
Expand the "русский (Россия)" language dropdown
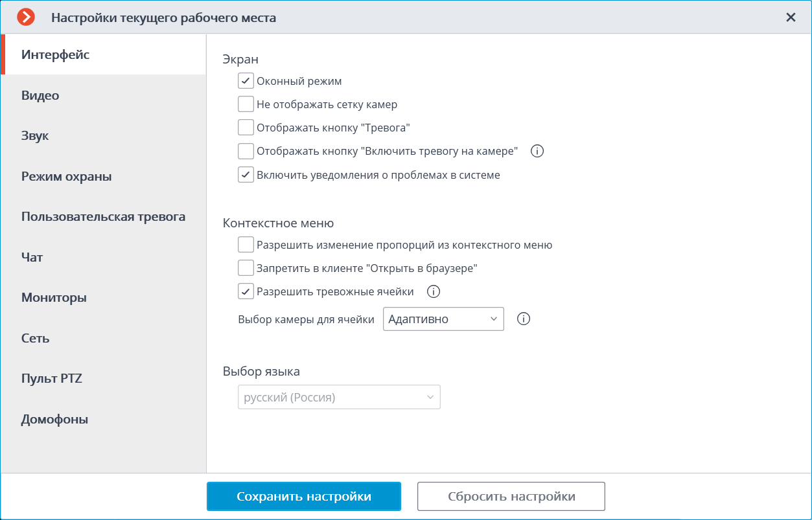pyautogui.click(x=339, y=397)
